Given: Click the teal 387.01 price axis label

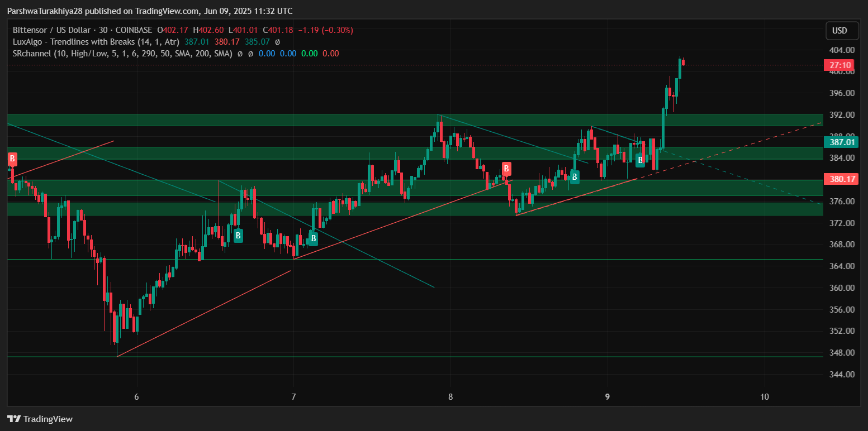Looking at the screenshot, I should click(x=841, y=142).
